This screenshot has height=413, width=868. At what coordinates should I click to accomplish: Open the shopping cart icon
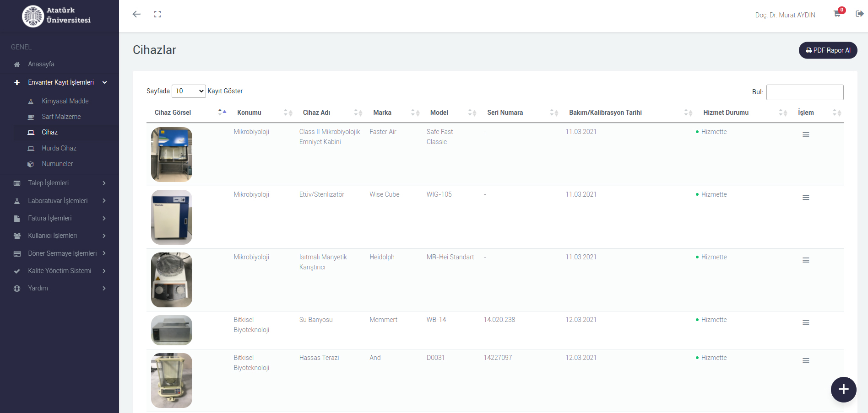click(x=837, y=14)
